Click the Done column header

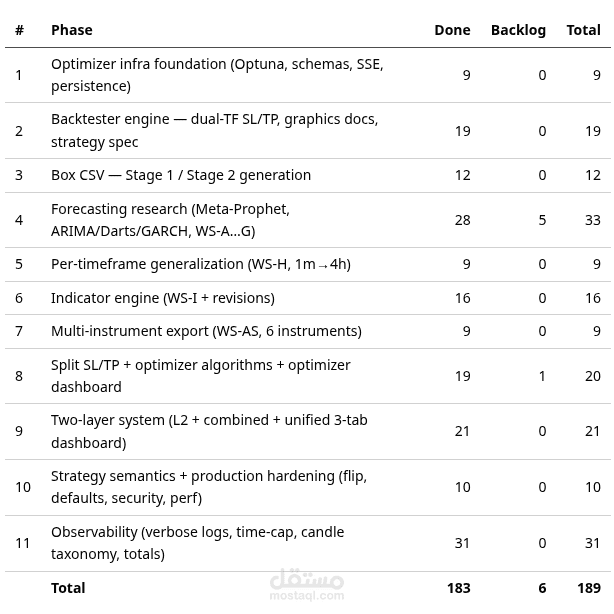pyautogui.click(x=452, y=30)
